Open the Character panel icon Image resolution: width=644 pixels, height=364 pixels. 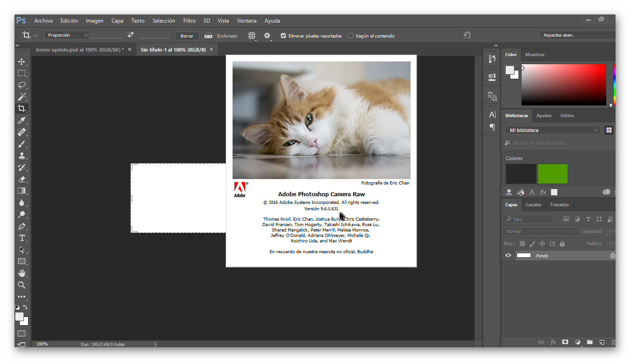(x=492, y=115)
